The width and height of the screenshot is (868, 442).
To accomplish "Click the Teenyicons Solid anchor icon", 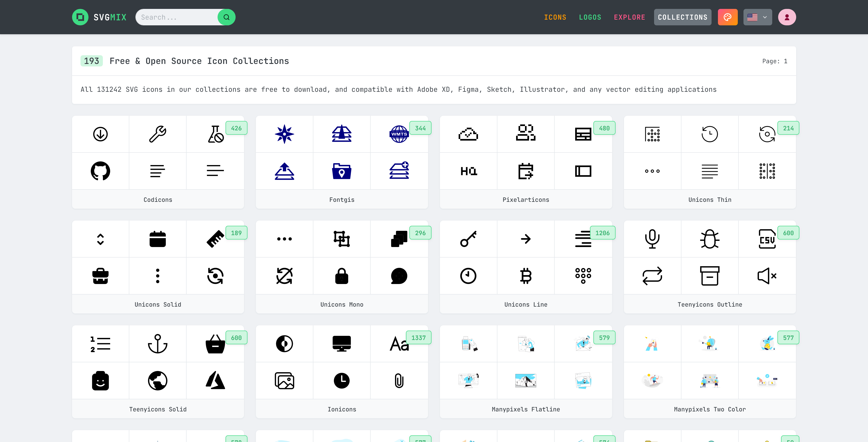I will 158,344.
